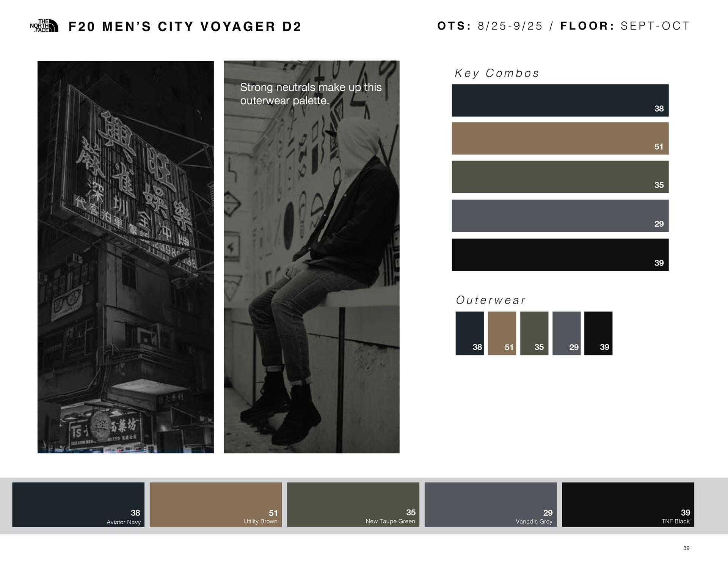Open the hooded man sitting photo
The height and width of the screenshot is (563, 728).
312,257
